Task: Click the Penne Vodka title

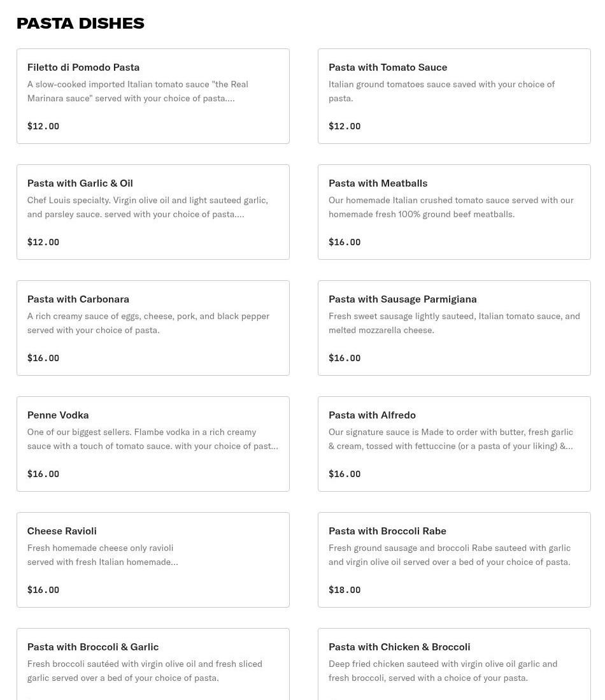Action: pos(58,415)
